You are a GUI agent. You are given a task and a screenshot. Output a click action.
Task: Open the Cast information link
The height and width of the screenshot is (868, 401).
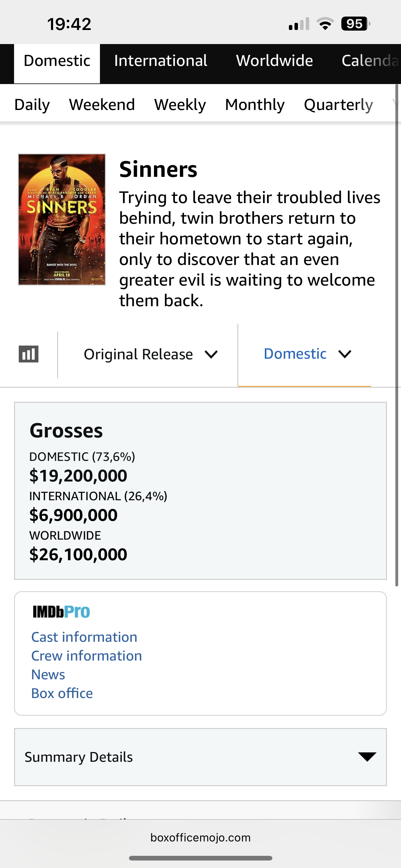point(84,637)
